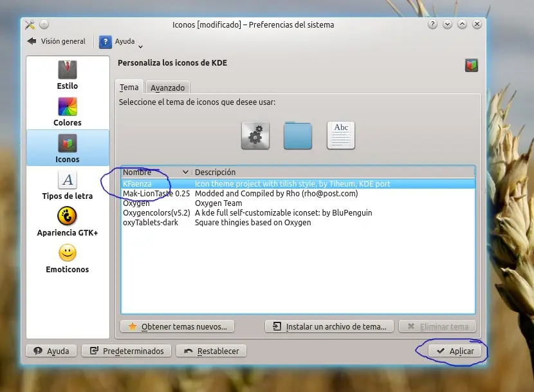Open Ayuda in the toolbar

117,42
